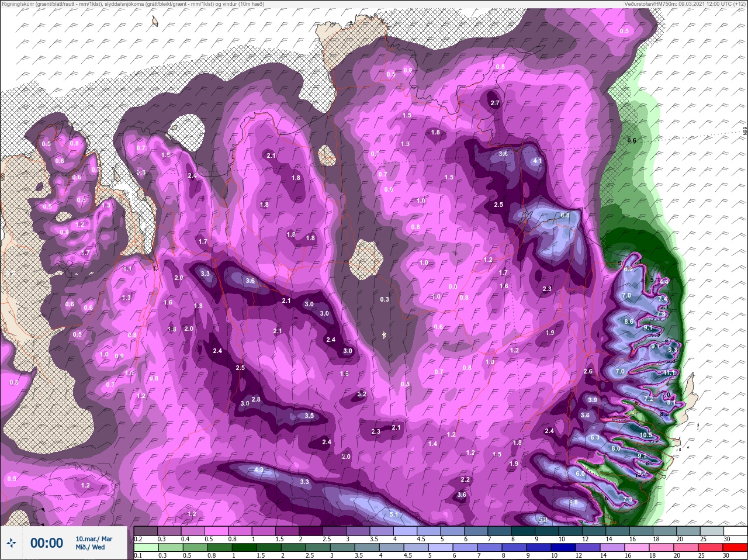Click the Veðurstofan logo icon beside the time
The image size is (748, 560).
(x=11, y=543)
